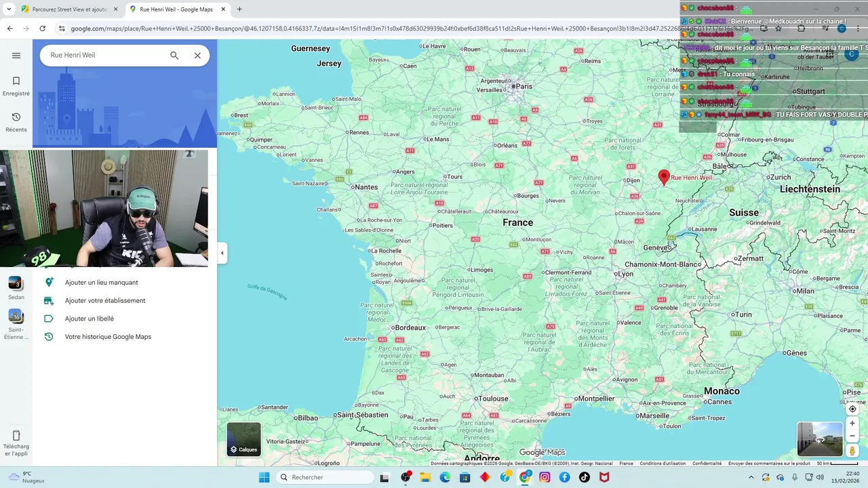The height and width of the screenshot is (488, 868).
Task: Open the Chrome extensions puzzle icon
Action: pos(802,28)
